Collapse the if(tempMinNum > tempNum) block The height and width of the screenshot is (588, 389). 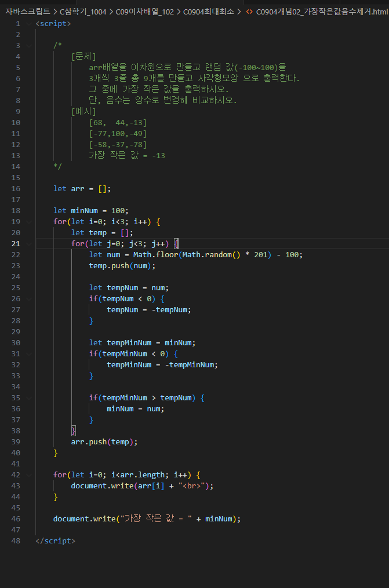pos(29,398)
